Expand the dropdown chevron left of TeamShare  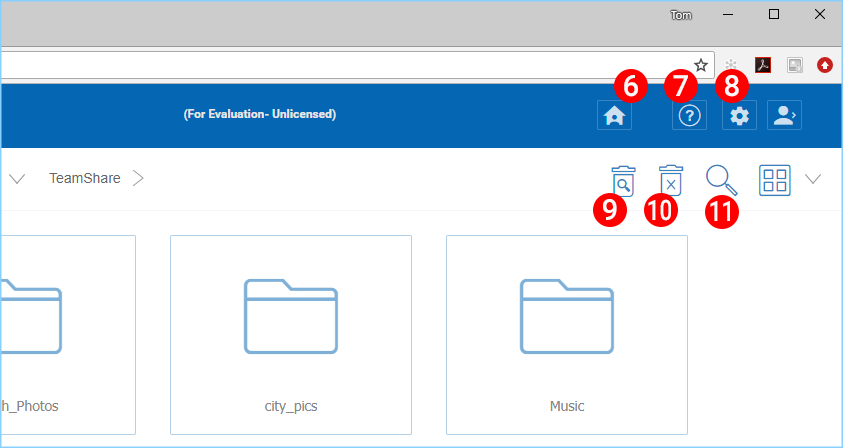click(x=17, y=179)
